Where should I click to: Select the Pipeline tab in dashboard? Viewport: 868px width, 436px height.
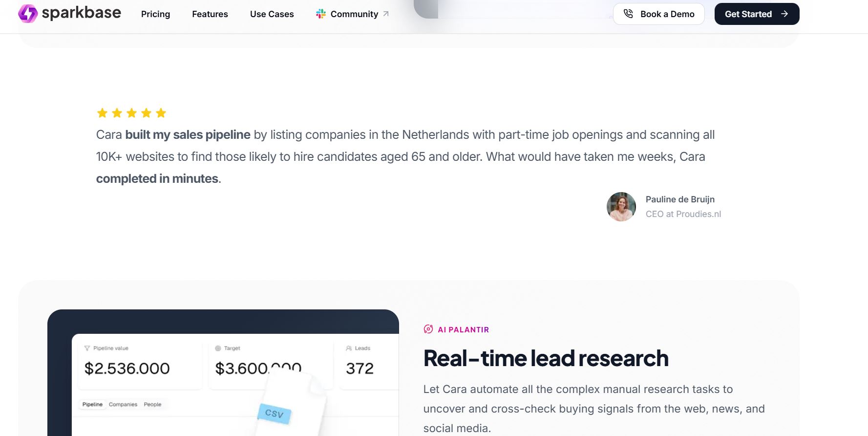pos(92,404)
